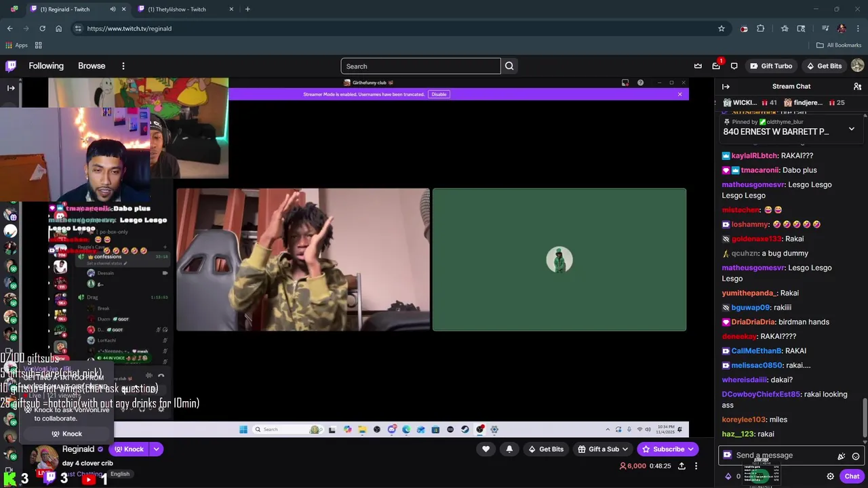The image size is (868, 488).
Task: Reload the page
Action: [x=42, y=28]
